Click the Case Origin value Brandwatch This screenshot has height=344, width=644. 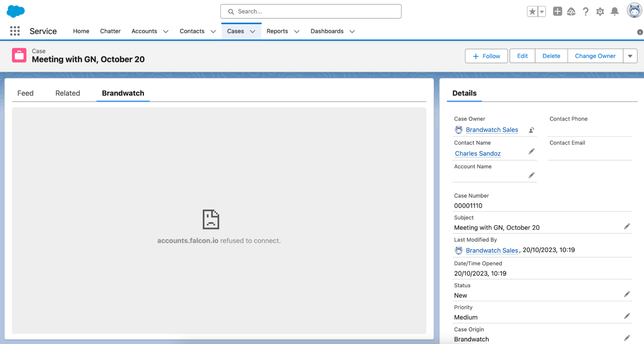[471, 339]
